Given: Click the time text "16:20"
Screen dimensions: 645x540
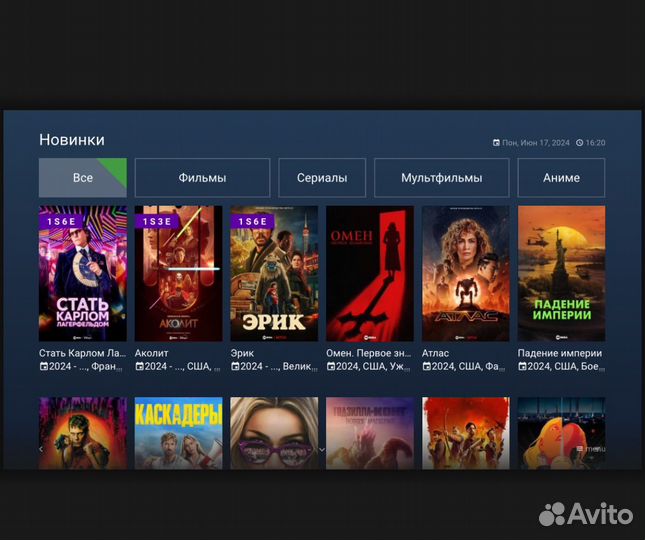Looking at the screenshot, I should pyautogui.click(x=595, y=143).
